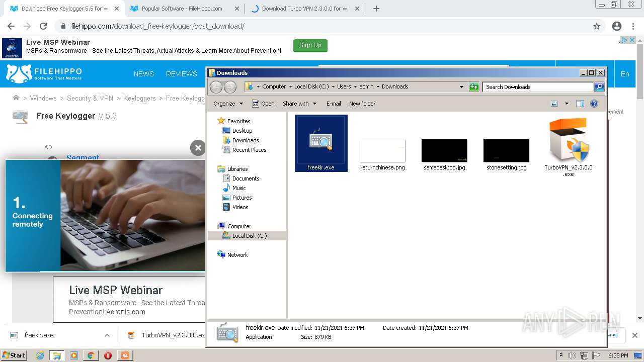Viewport: 644px width, 362px height.
Task: Click New folder in the toolbar
Action: tap(362, 104)
